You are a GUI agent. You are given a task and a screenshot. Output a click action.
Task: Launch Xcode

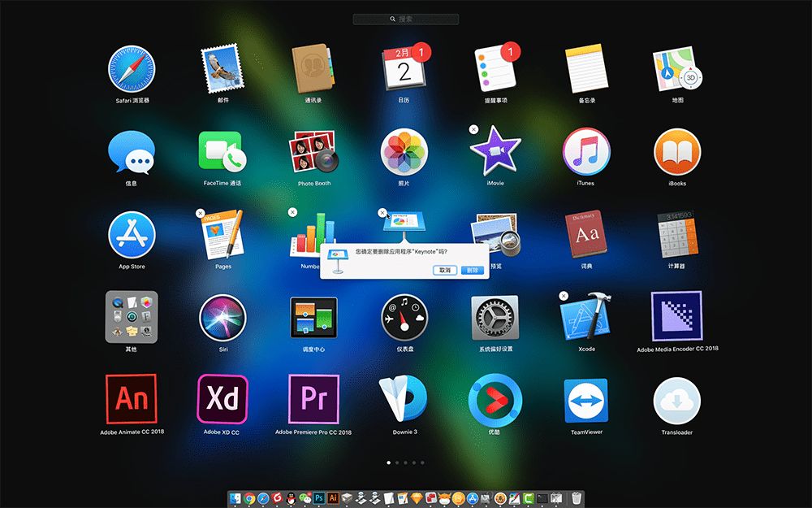point(586,317)
